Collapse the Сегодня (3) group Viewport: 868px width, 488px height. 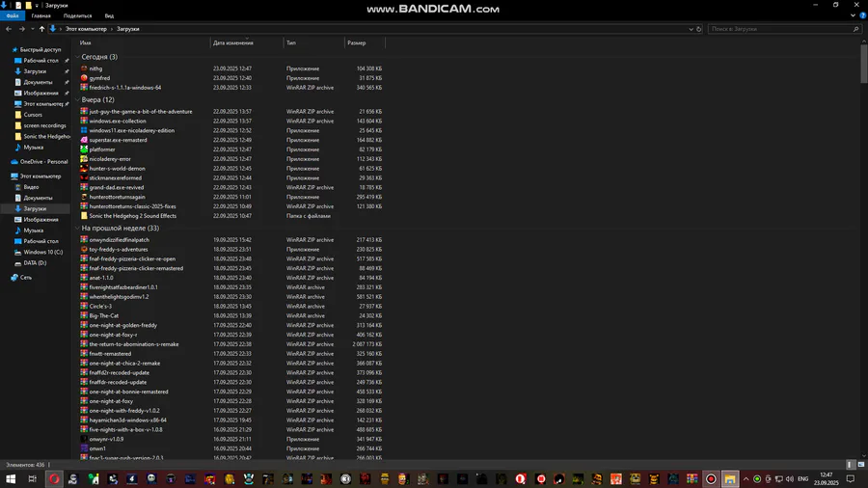tap(77, 57)
